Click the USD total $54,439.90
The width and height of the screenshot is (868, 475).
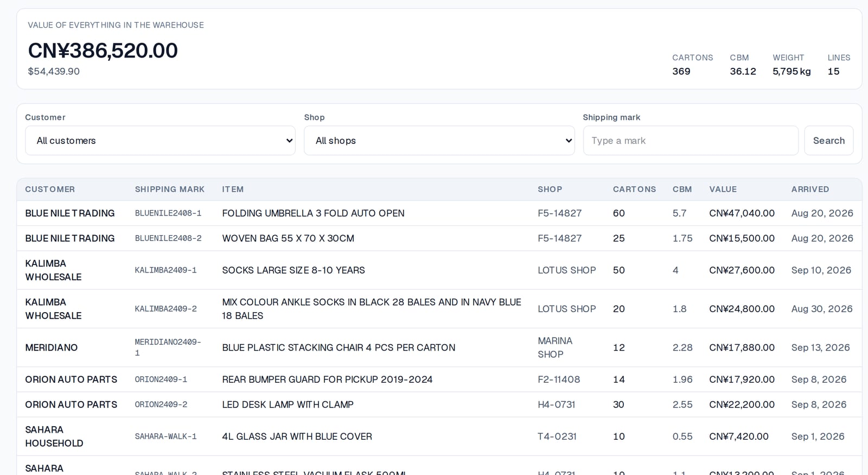click(x=54, y=72)
